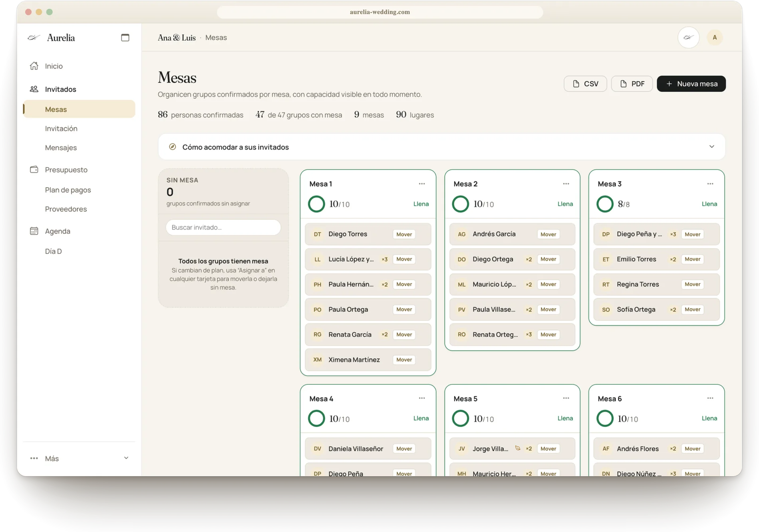Click the tag icon beside Jorge Villa

click(518, 448)
